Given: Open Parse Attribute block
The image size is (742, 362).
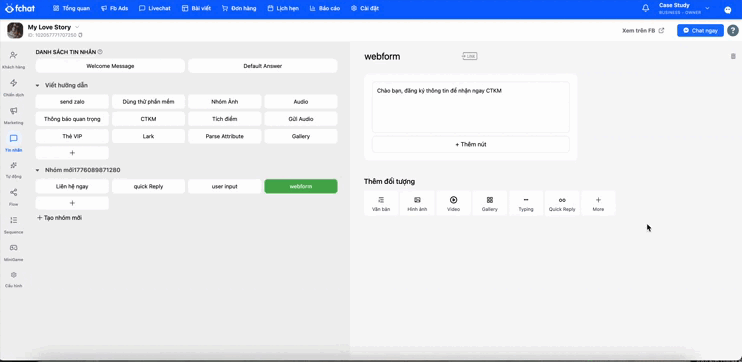Looking at the screenshot, I should coord(225,136).
